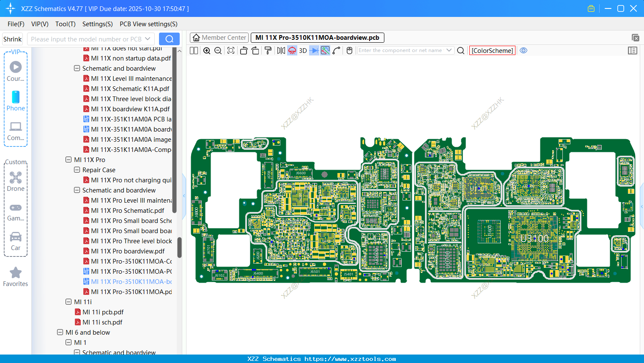Image resolution: width=644 pixels, height=363 pixels.
Task: Click the model number search input field
Action: 86,39
